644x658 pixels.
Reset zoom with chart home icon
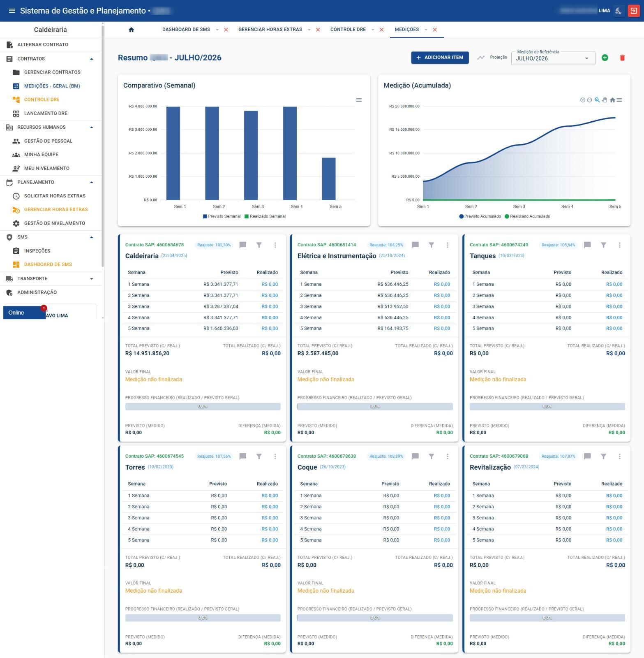[x=612, y=100]
